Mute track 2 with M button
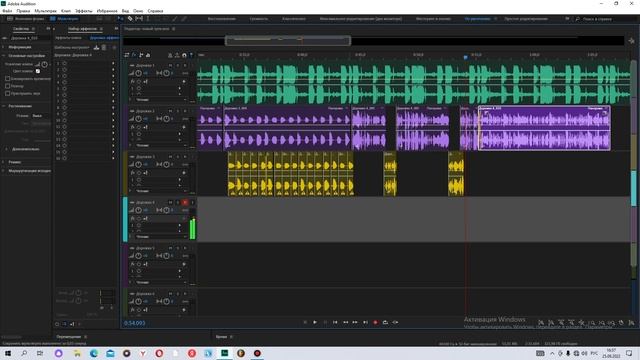Viewport: 640px width, 360px height. click(x=171, y=111)
